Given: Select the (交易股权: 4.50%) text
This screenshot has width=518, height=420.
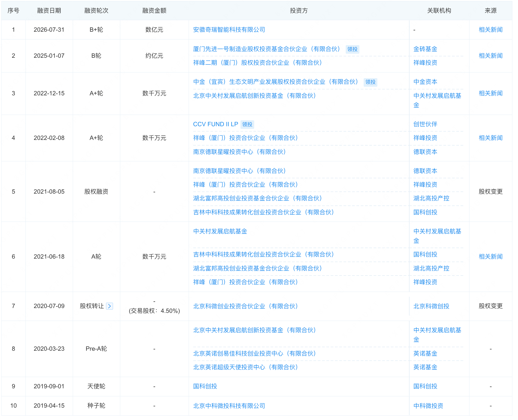Looking at the screenshot, I should click(154, 311).
